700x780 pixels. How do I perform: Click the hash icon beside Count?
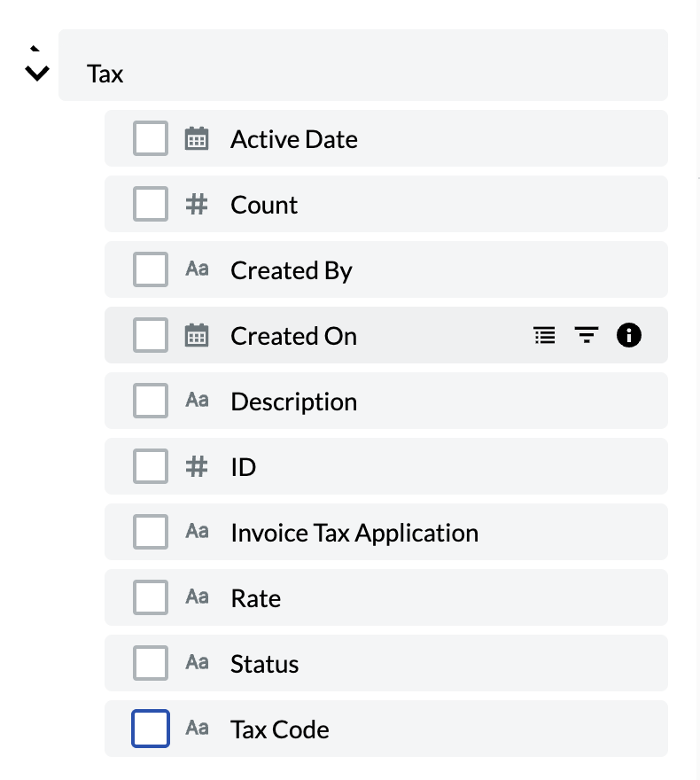tap(197, 205)
